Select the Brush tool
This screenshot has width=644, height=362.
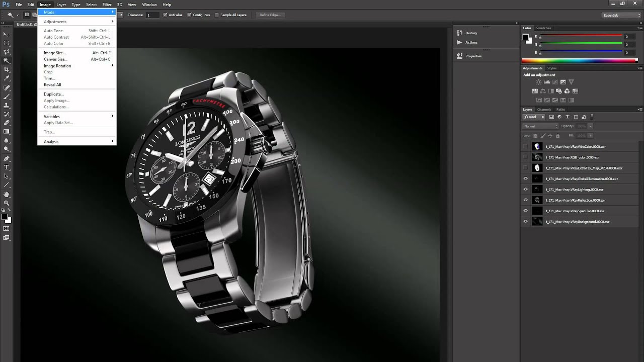[x=7, y=96]
